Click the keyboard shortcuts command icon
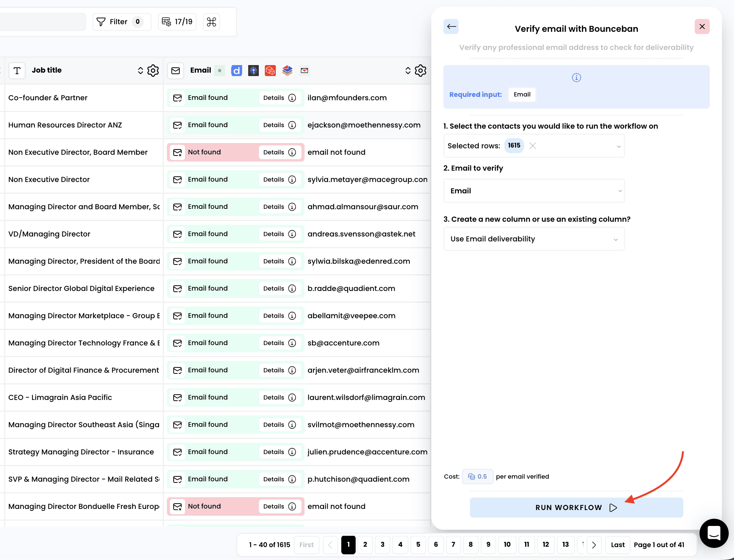Image resolution: width=734 pixels, height=560 pixels. (x=211, y=22)
